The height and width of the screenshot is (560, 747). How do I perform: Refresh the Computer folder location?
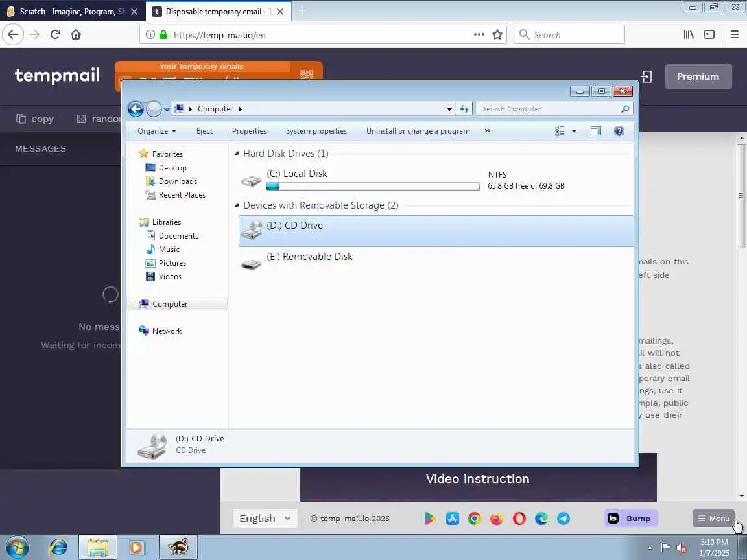464,109
